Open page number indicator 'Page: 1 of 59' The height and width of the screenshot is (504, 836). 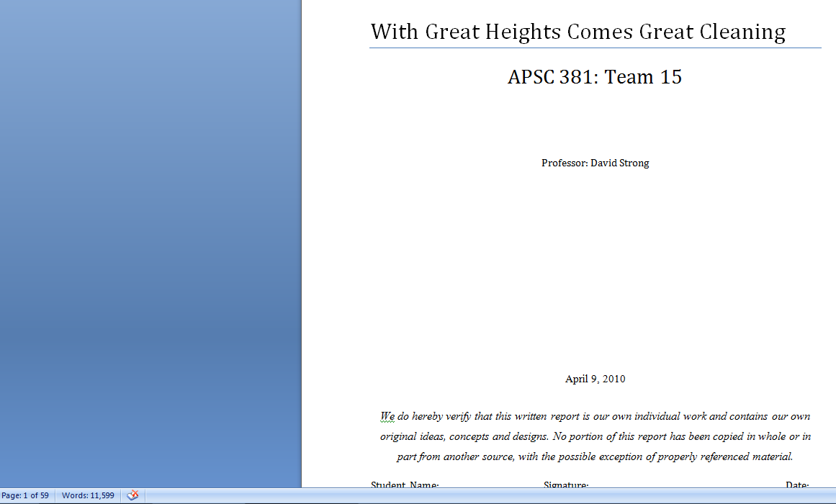pos(25,495)
